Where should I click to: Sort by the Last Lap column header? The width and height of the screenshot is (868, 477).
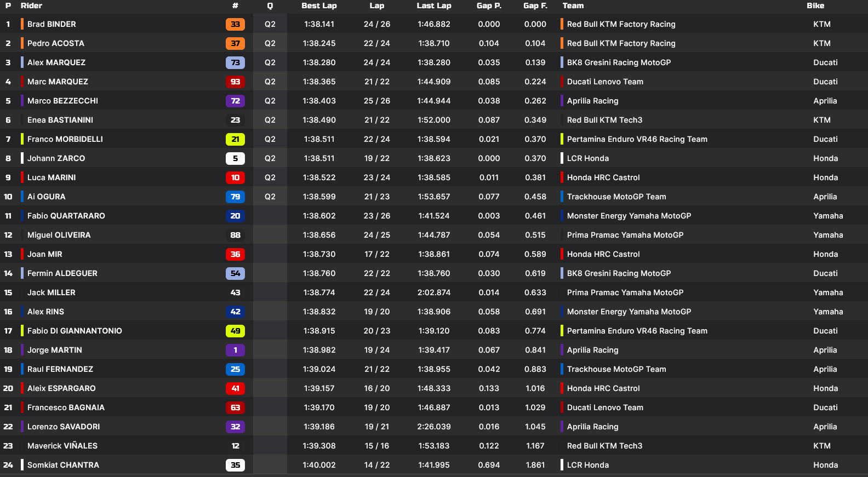pyautogui.click(x=433, y=5)
